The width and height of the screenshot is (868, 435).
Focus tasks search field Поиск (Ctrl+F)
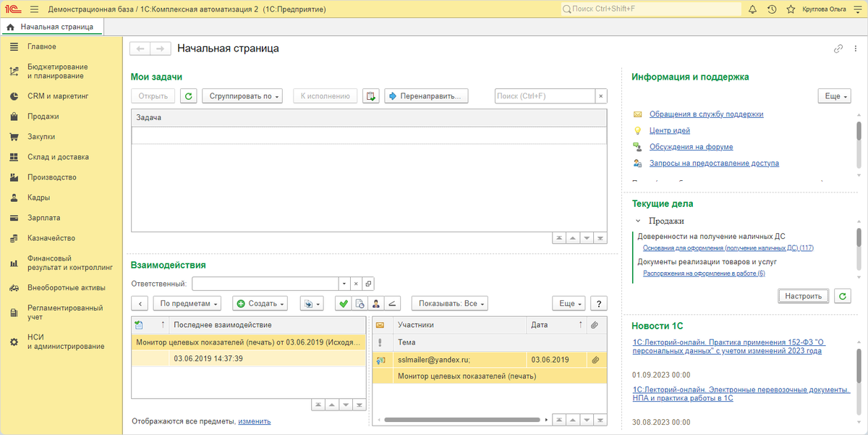coord(545,96)
